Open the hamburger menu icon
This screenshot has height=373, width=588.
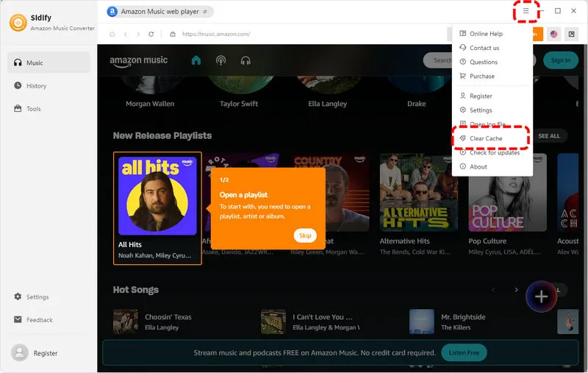[526, 11]
